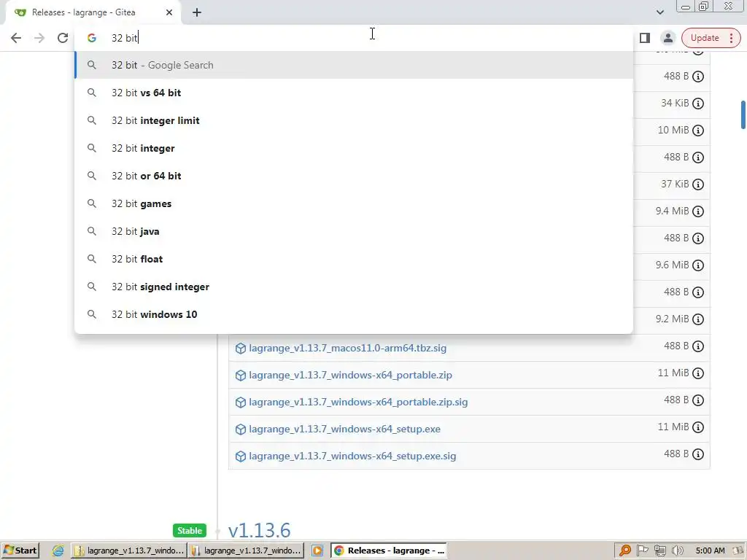Show info for windows-x64_portable.zip.sig file
The width and height of the screenshot is (747, 560).
point(698,400)
